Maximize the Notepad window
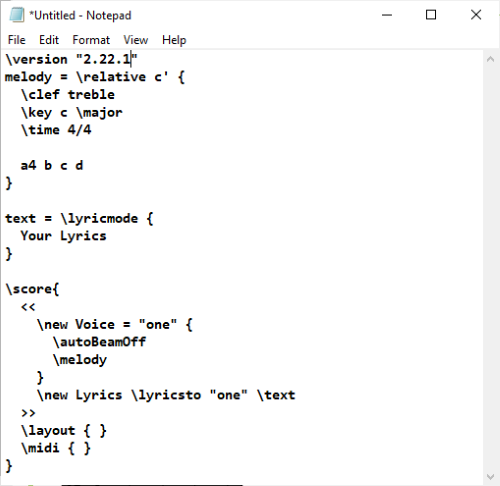Screen dimensions: 500x486 [431, 15]
